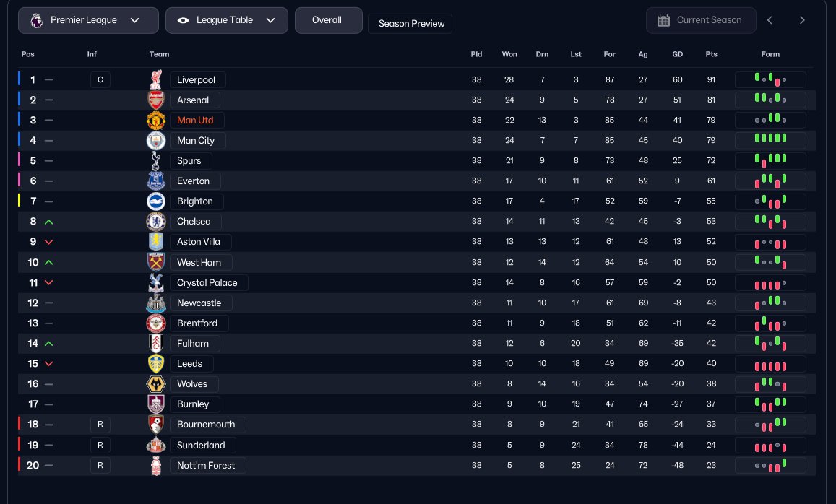Click the Man City crest icon
Image resolution: width=836 pixels, height=504 pixels.
[x=156, y=140]
